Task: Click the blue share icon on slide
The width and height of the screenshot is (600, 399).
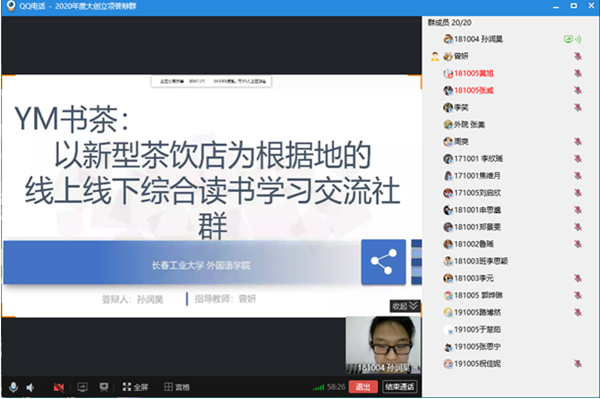Action: click(383, 262)
